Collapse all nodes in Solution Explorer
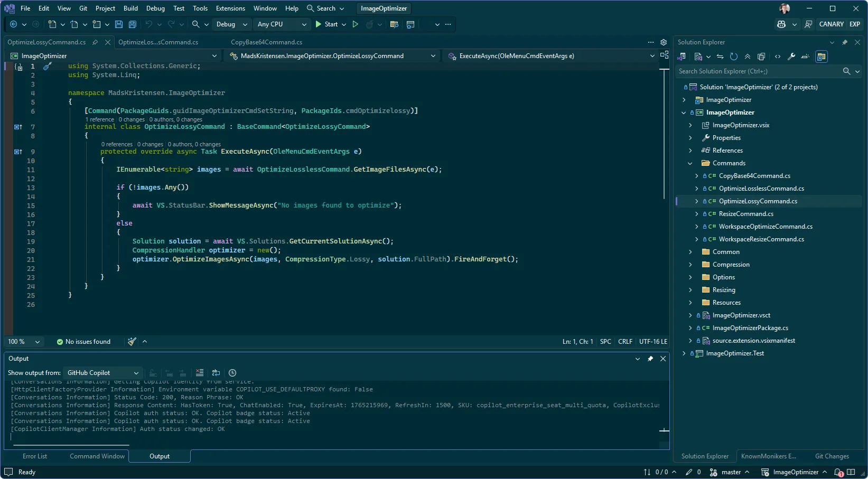This screenshot has height=479, width=868. click(x=747, y=57)
